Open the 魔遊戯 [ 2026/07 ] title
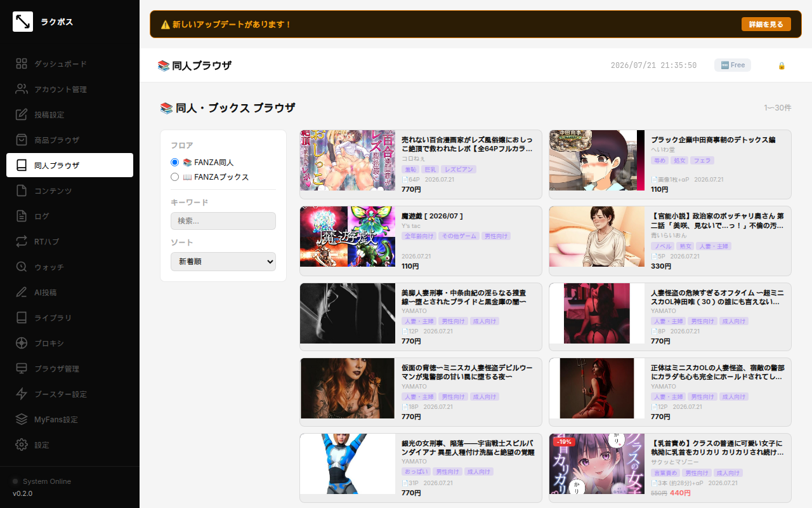Image resolution: width=812 pixels, height=508 pixels. point(432,217)
